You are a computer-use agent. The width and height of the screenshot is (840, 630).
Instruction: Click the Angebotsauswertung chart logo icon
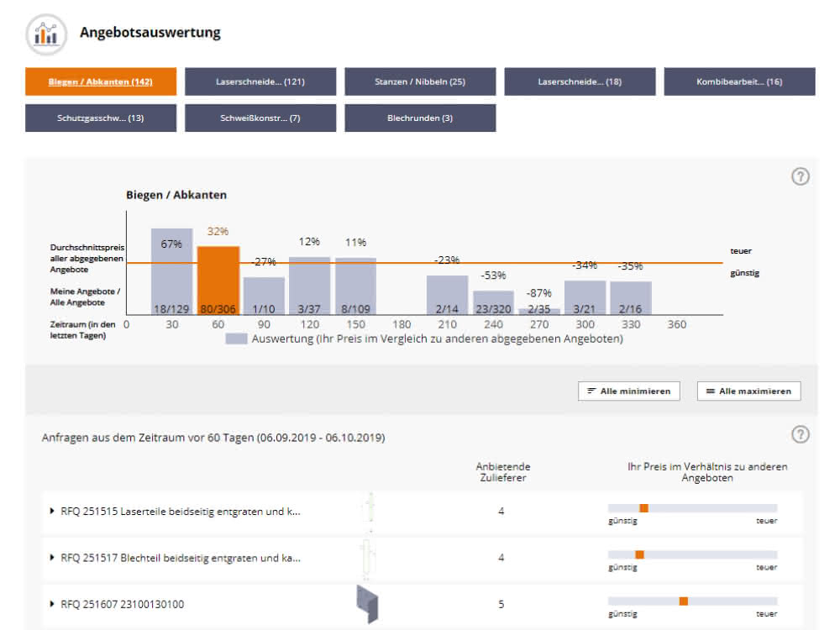46,34
